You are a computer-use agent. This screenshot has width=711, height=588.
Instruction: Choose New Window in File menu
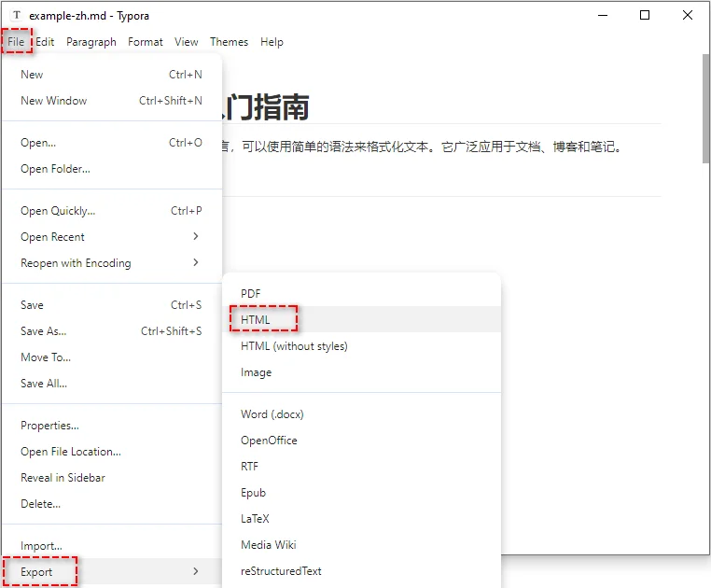pos(112,100)
